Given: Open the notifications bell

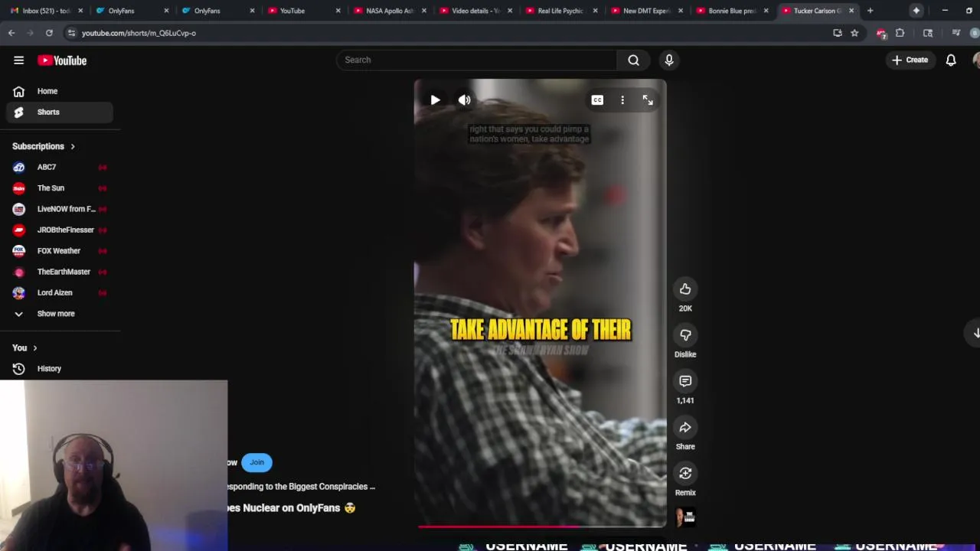Looking at the screenshot, I should [x=951, y=60].
